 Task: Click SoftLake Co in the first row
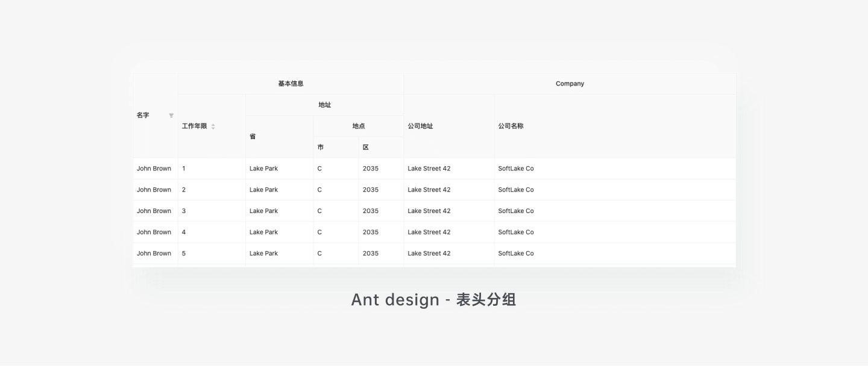pyautogui.click(x=516, y=169)
